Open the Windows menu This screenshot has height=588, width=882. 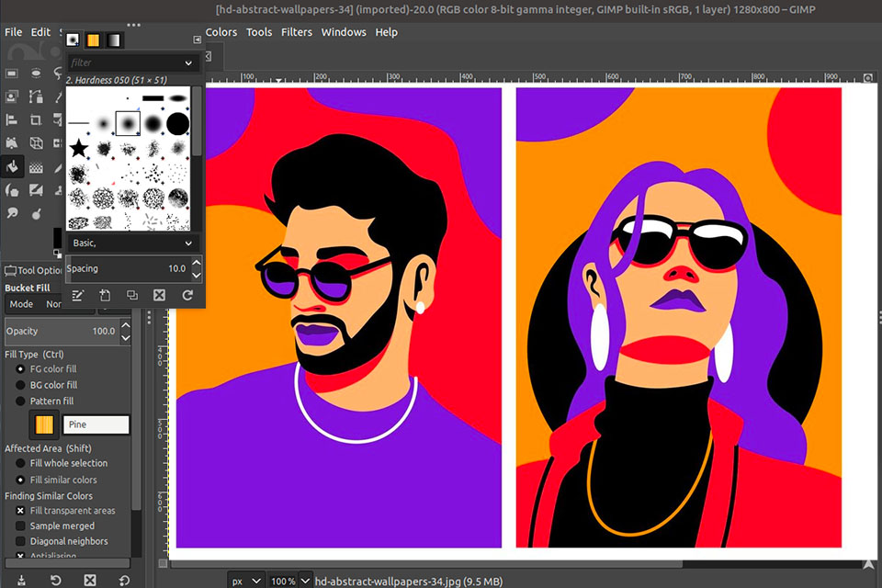344,32
